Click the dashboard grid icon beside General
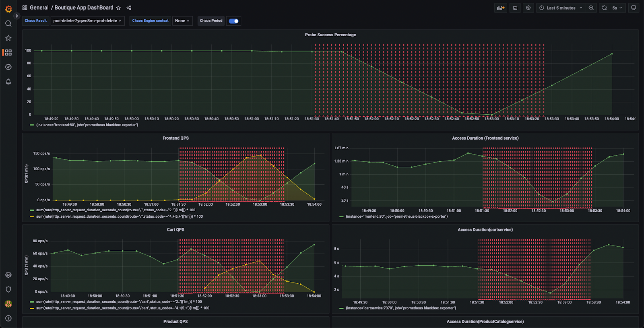Screen dimensions: 644x328 click(x=25, y=8)
